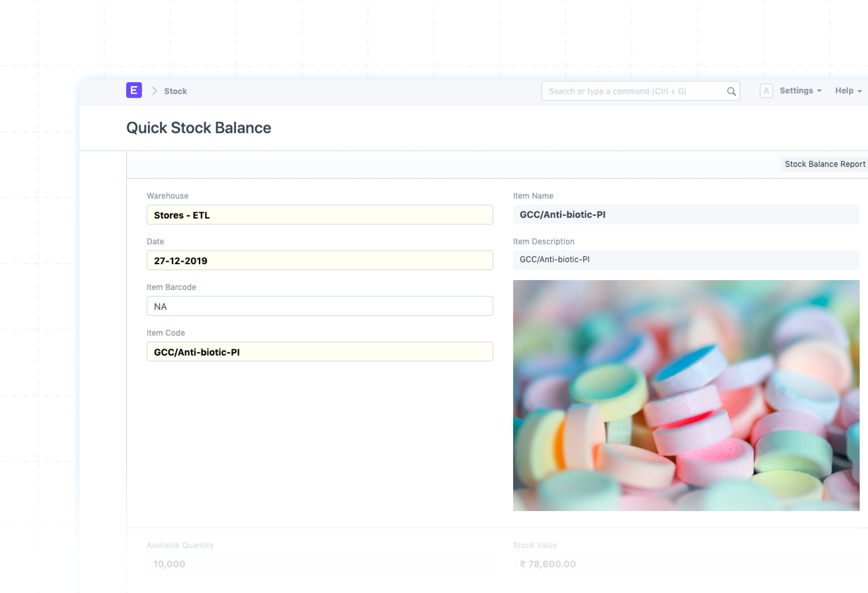Viewport: 868px width, 593px height.
Task: Expand the Help dropdown arrow
Action: pos(859,91)
